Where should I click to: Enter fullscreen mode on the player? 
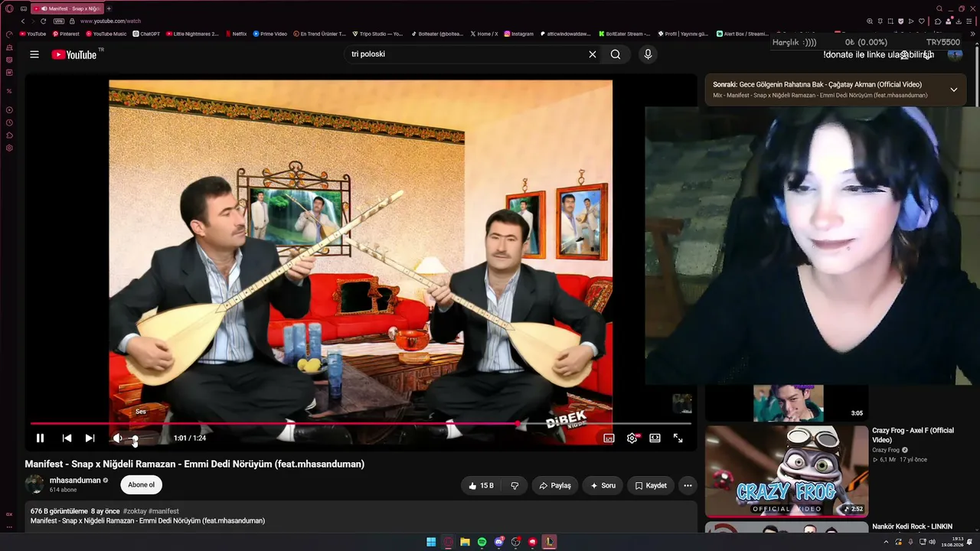click(x=678, y=438)
